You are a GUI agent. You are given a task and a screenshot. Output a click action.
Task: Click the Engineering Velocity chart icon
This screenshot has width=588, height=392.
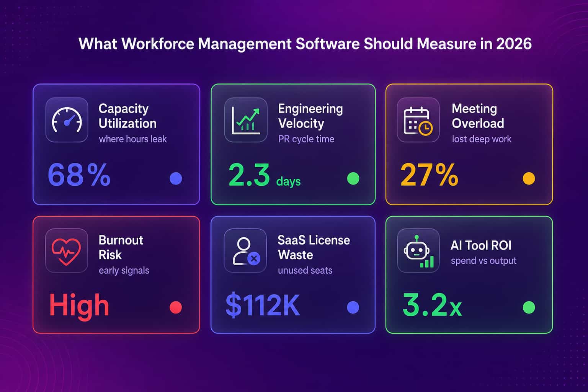point(246,120)
